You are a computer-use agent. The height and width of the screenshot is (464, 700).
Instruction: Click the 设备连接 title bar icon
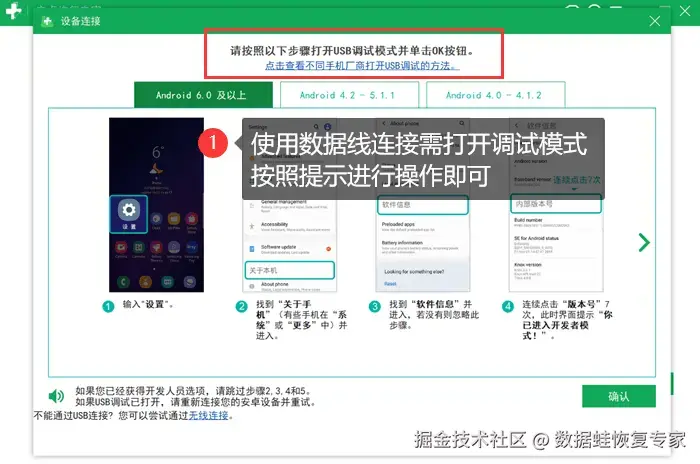47,21
